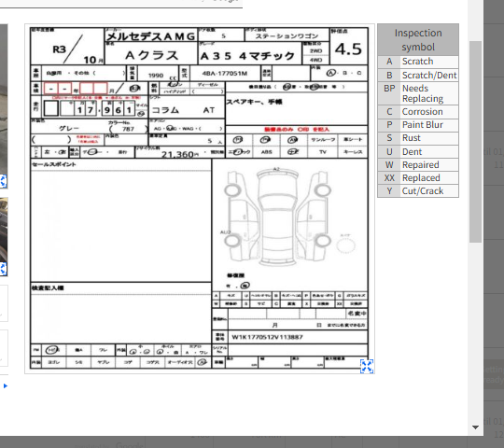Select the "Scratch/Dent" row labelled B
This screenshot has height=448, width=504.
(x=418, y=76)
